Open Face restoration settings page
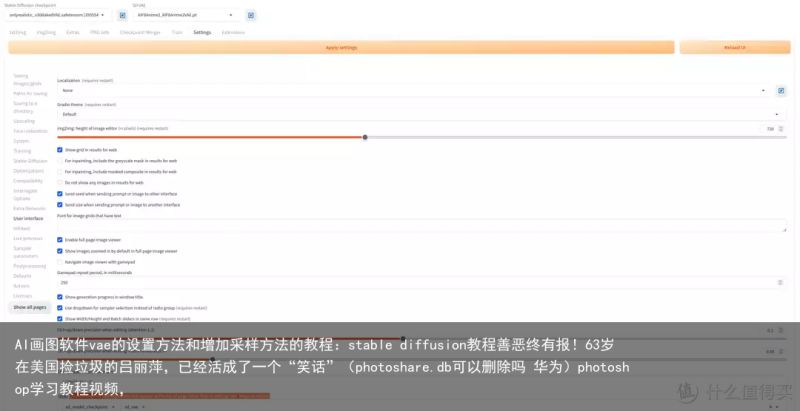This screenshot has height=411, width=800. click(30, 131)
